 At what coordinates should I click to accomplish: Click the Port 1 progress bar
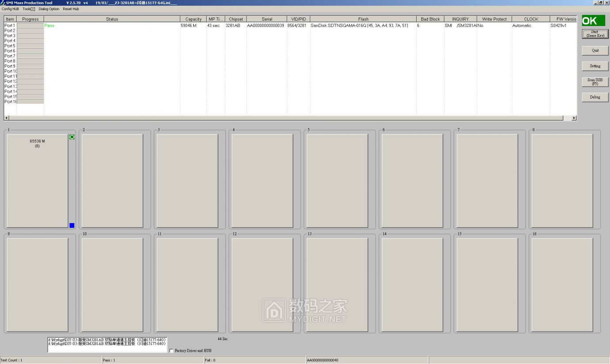point(30,26)
